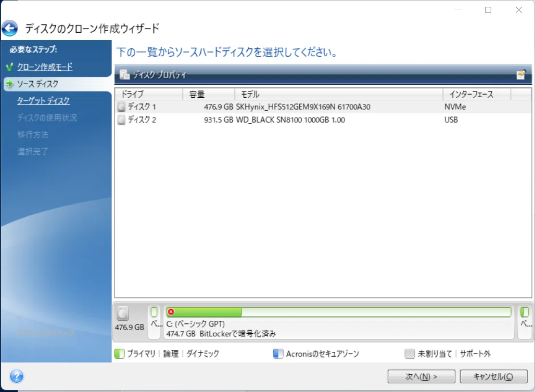This screenshot has width=535, height=392.
Task: Click the 論理 legend label
Action: click(171, 354)
